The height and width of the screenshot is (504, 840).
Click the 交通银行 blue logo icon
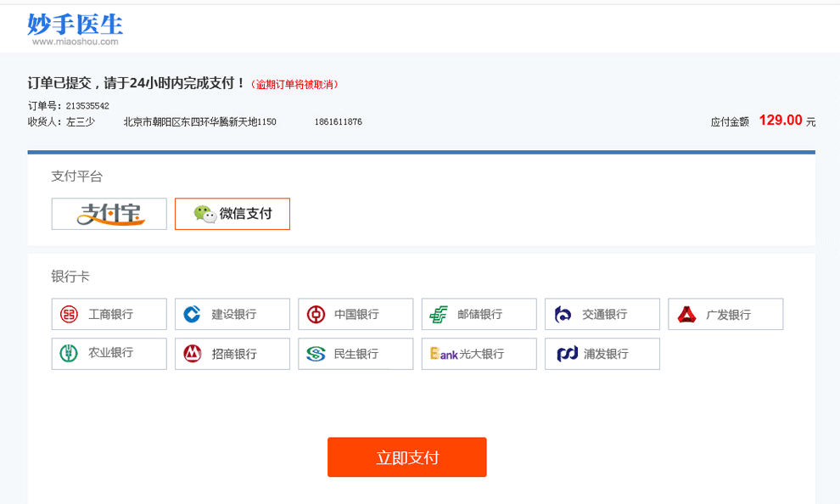click(563, 314)
